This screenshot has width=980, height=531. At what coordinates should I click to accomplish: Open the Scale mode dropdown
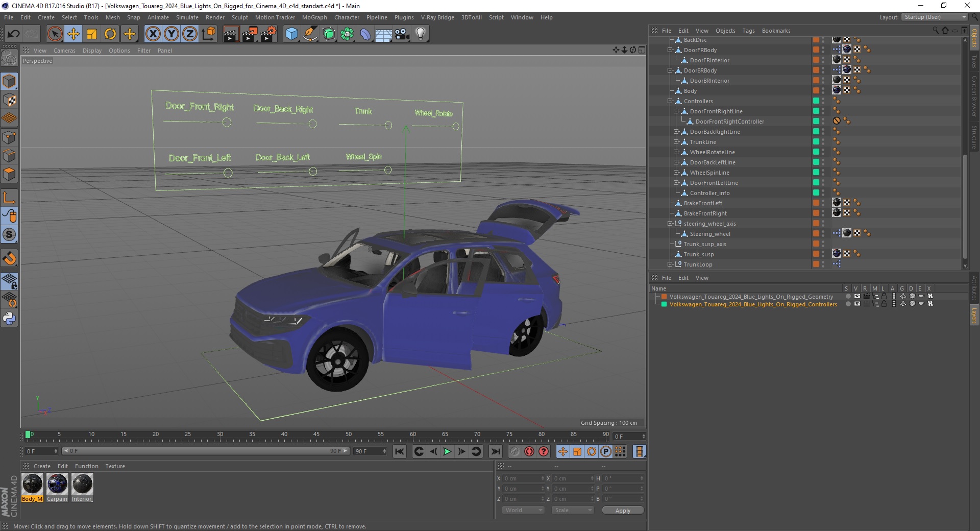click(572, 510)
